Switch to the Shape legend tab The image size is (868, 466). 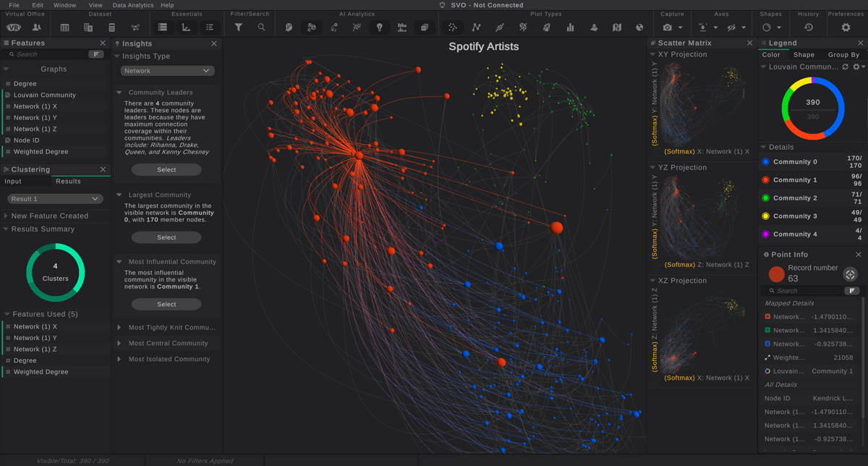(804, 55)
